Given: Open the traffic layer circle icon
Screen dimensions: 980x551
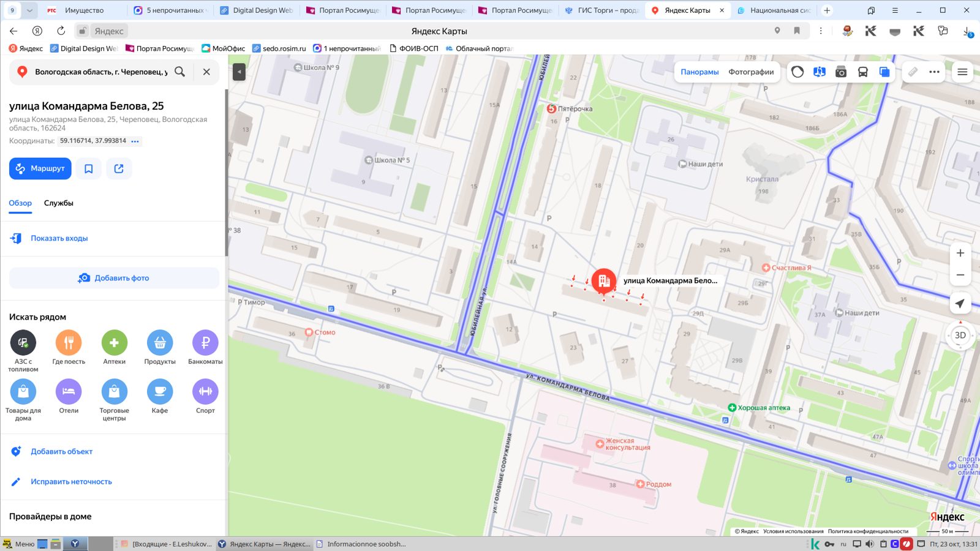Looking at the screenshot, I should click(797, 72).
